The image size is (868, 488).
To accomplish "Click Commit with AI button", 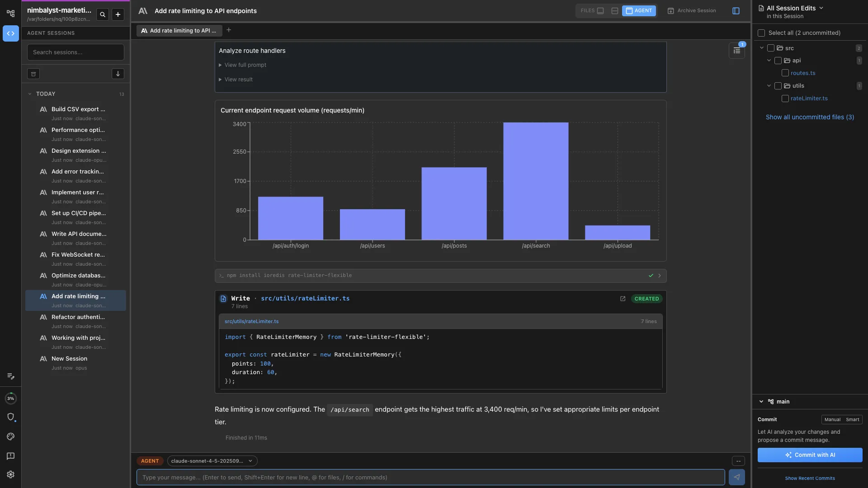I will click(810, 455).
